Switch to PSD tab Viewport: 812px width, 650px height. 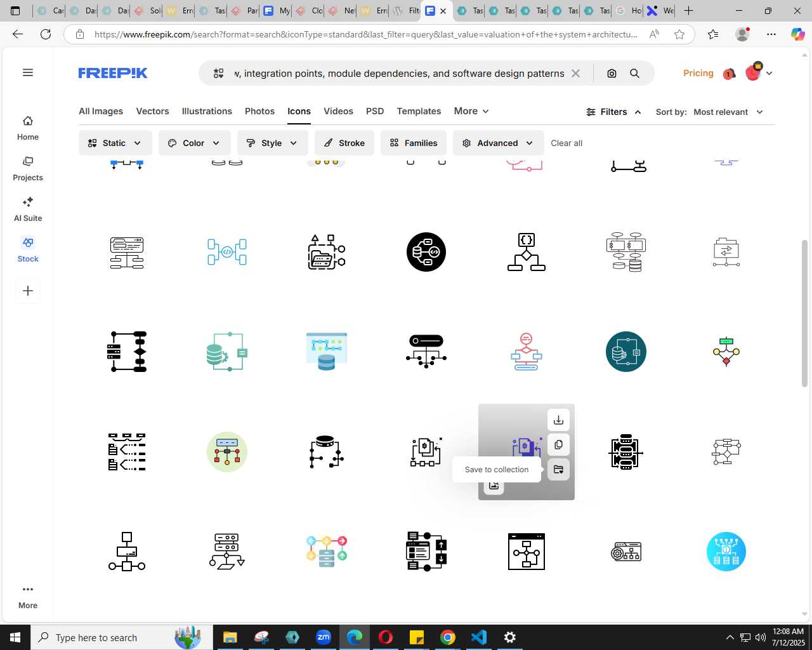375,111
